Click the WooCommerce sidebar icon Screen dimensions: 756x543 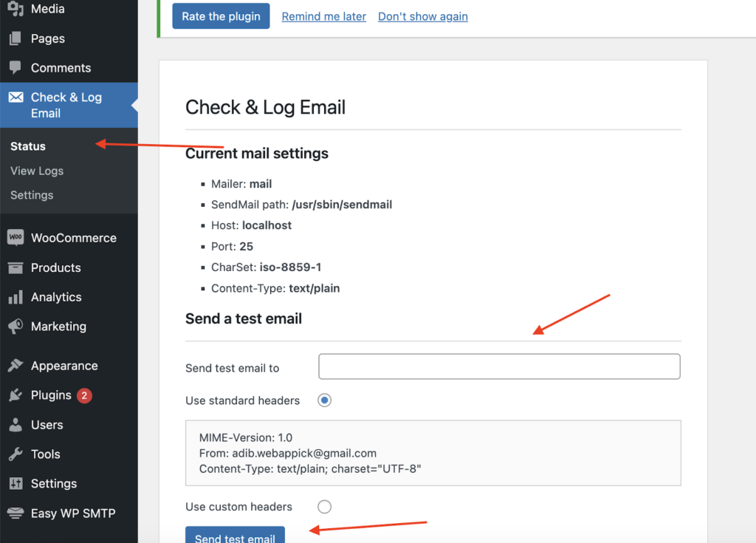pyautogui.click(x=17, y=237)
